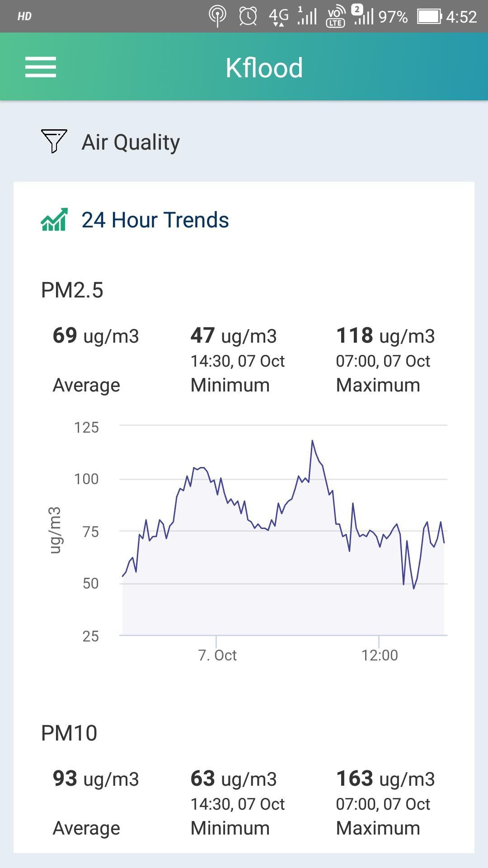Viewport: 488px width, 868px height.
Task: Tap the 7. Oct marker on chart axis
Action: (217, 655)
